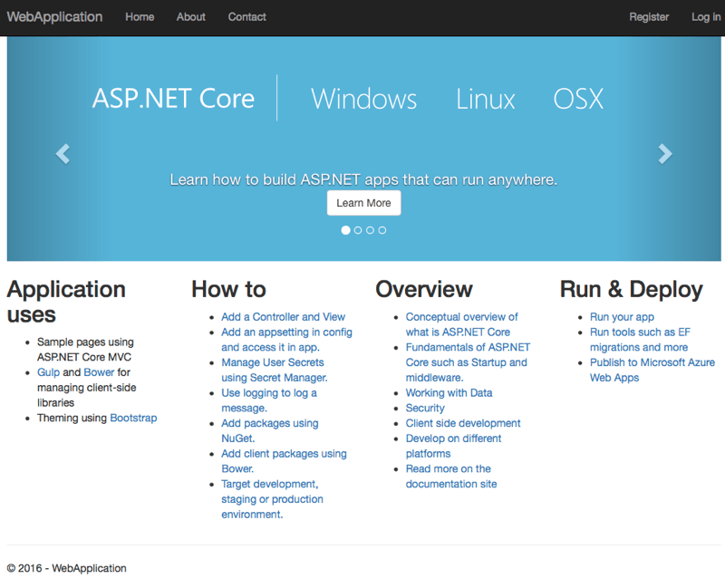This screenshot has height=588, width=725.
Task: Open Add an appsetting in config link
Action: pyautogui.click(x=286, y=340)
